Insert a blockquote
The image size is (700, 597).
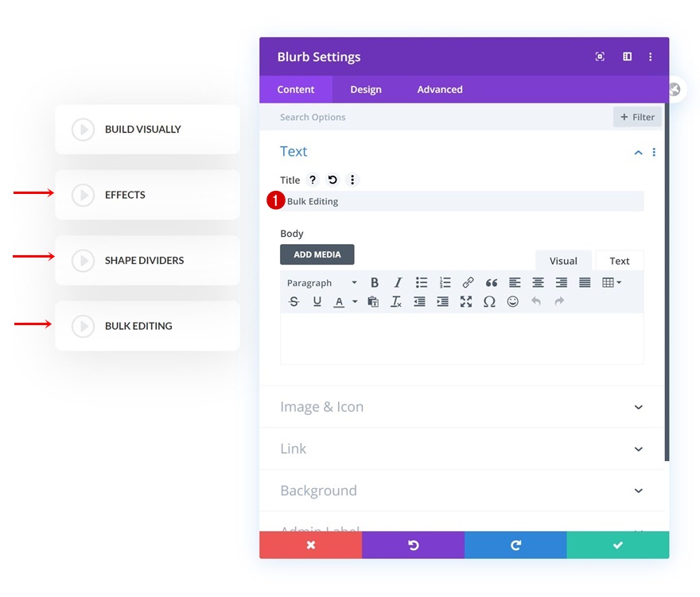(x=492, y=282)
